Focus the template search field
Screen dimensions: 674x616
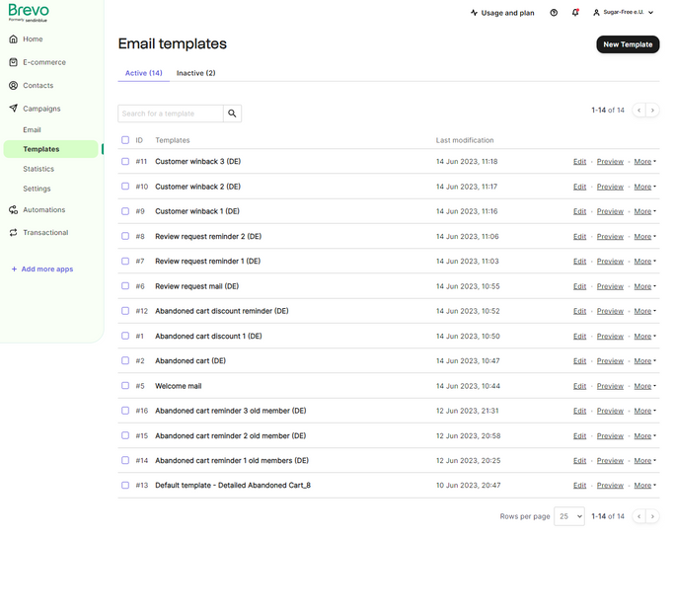[171, 114]
